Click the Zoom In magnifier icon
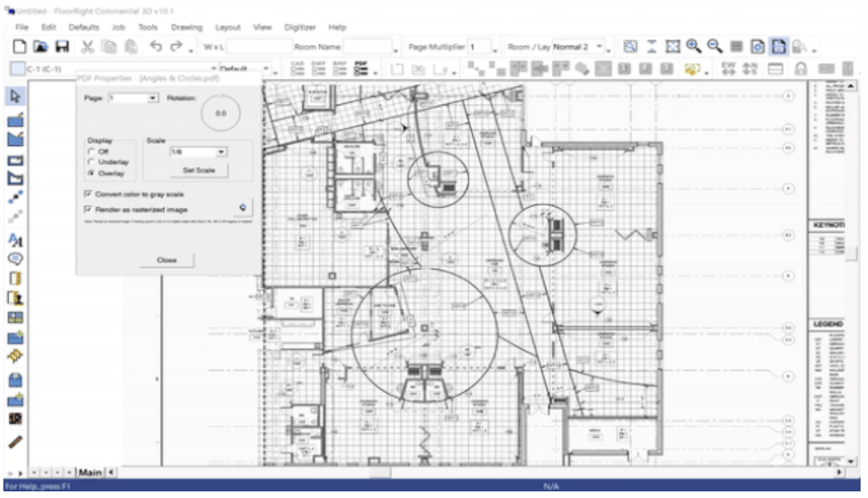Viewport: 868px width, 498px height. [694, 47]
